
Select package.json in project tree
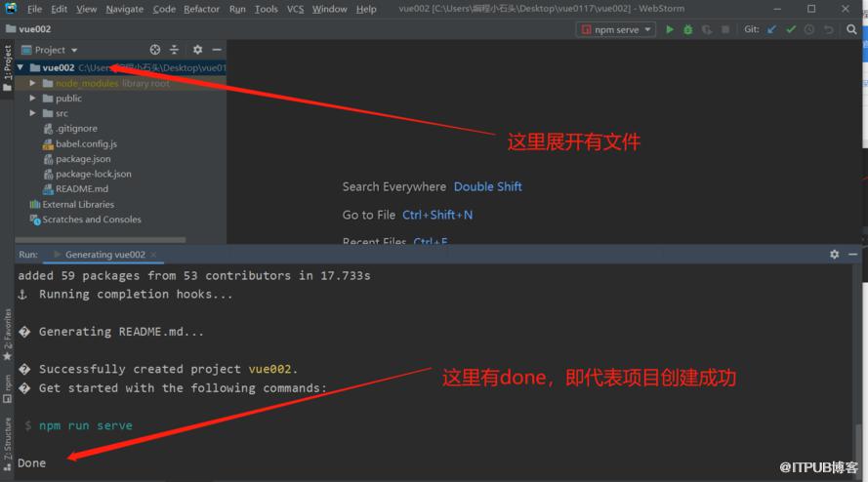[82, 159]
